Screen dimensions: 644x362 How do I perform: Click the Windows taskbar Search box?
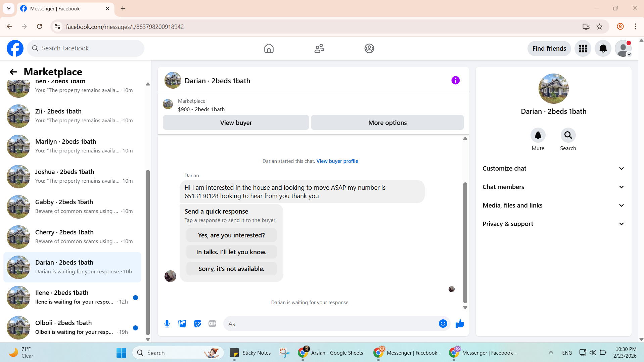click(x=178, y=353)
